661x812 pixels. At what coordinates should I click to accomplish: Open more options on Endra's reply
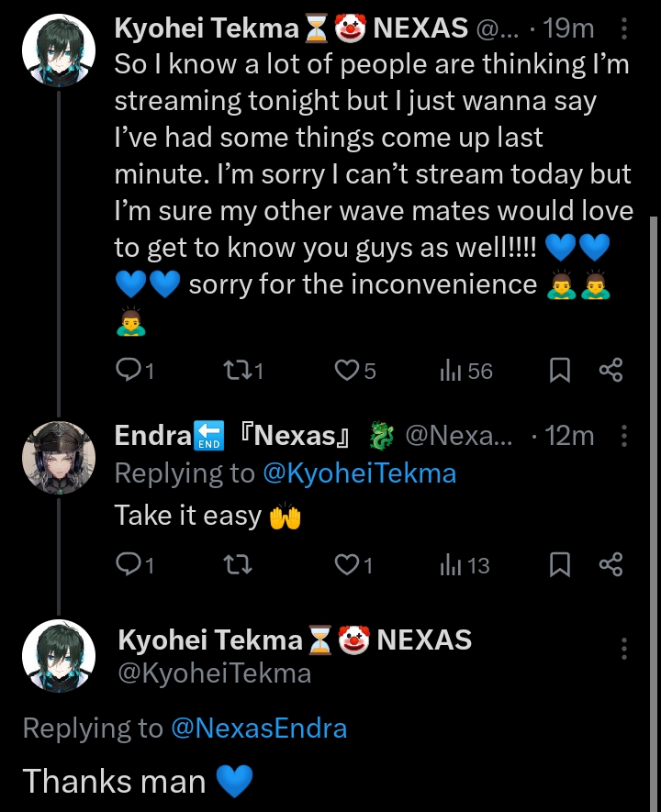pos(624,436)
